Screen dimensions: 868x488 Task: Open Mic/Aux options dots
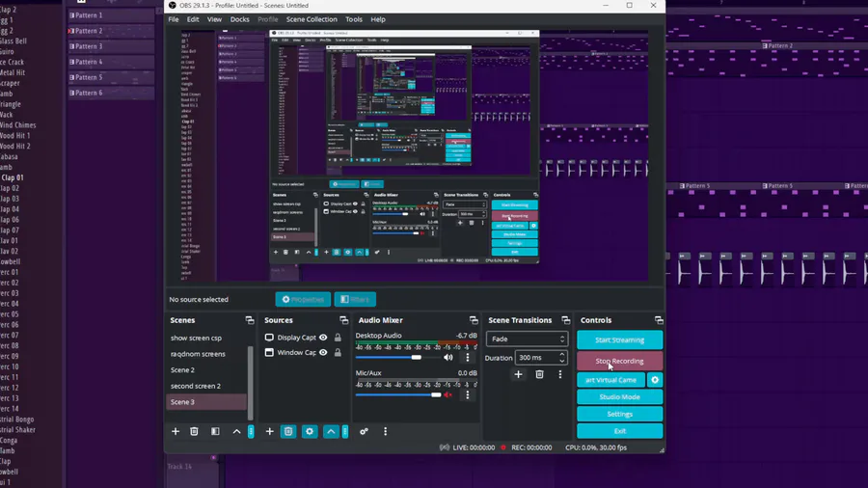467,395
